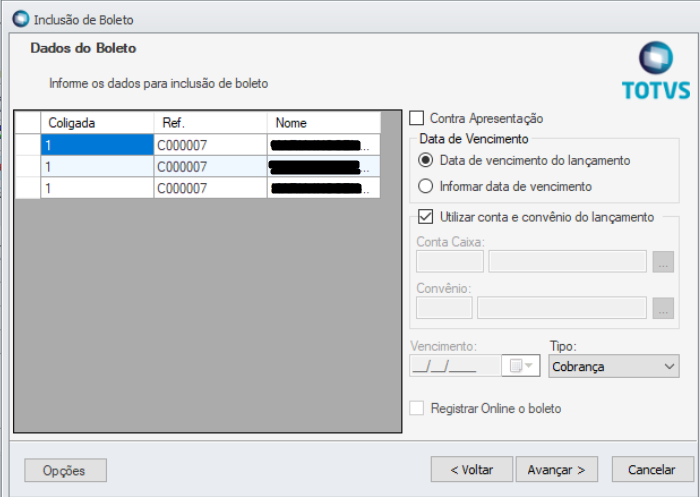Click the Vencimento date input field
This screenshot has height=497, width=700.
(456, 367)
